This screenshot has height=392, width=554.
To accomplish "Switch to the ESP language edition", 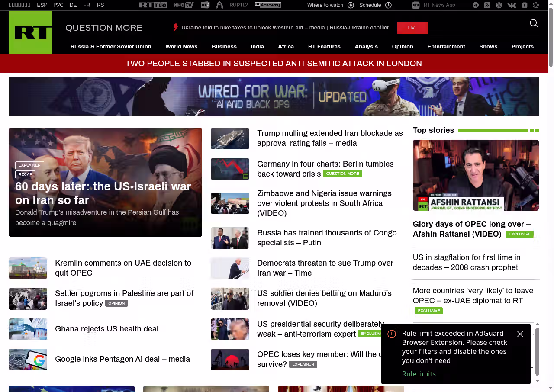I will (x=42, y=5).
